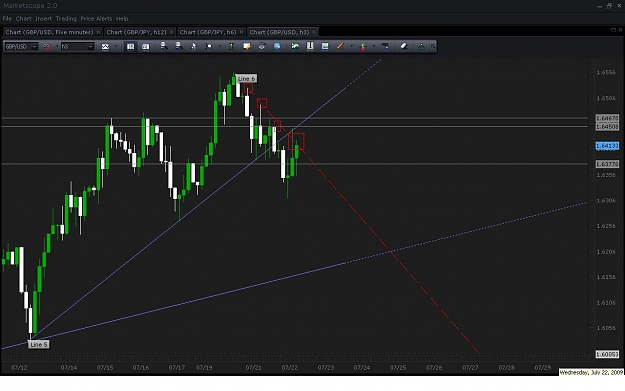
Task: Expand the chart type dropdown arrow
Action: pos(116,47)
